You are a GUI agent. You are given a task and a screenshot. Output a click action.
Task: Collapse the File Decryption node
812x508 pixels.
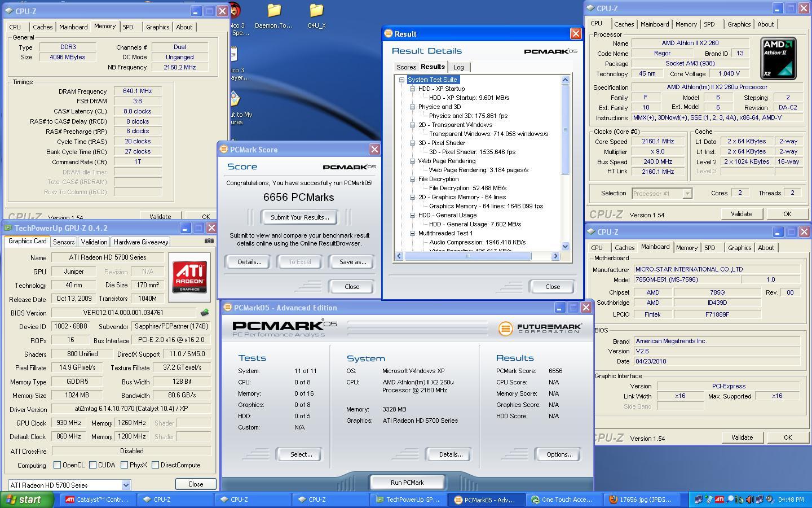[x=412, y=179]
